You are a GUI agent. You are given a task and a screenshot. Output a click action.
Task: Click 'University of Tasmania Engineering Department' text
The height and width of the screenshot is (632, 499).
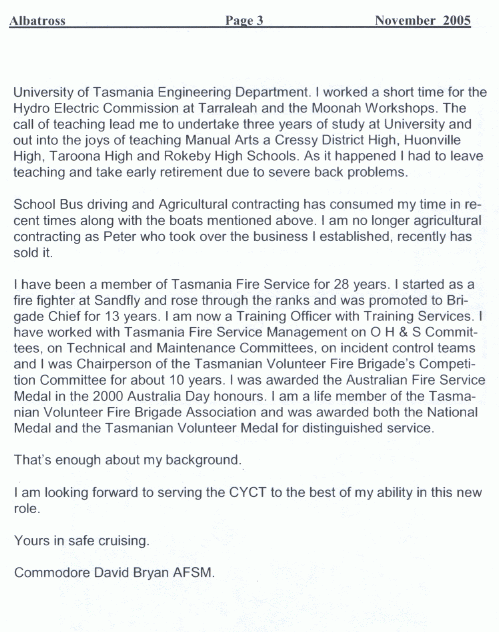(160, 92)
